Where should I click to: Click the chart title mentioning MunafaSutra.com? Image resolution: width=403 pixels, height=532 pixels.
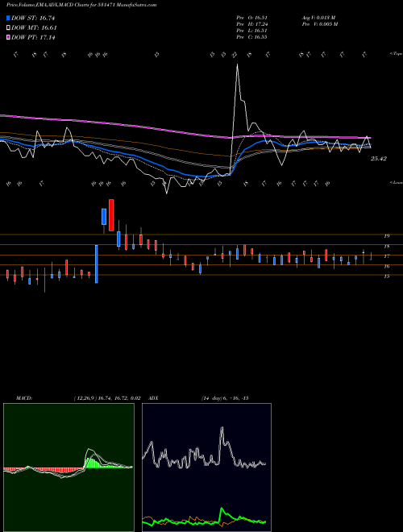(81, 5)
